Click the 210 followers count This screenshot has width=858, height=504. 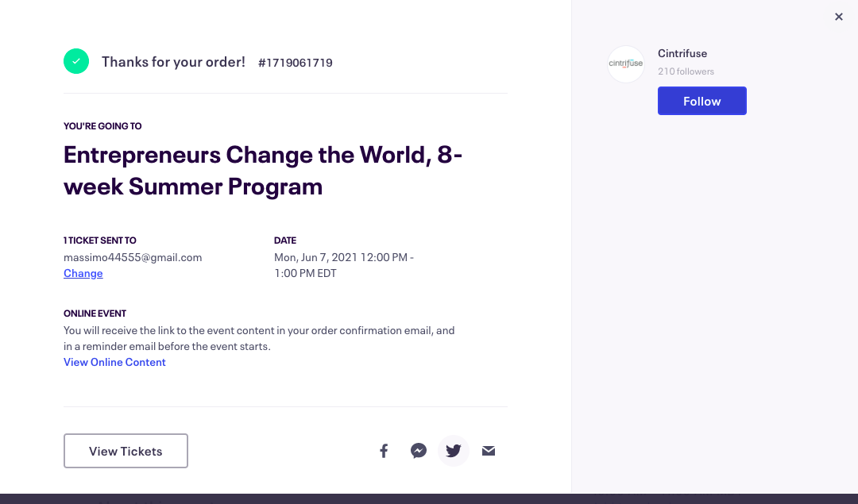pyautogui.click(x=686, y=71)
